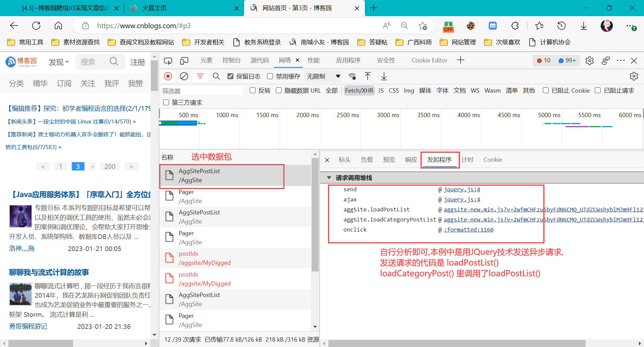The image size is (644, 347).
Task: Open the 响应 tab in request details
Action: tap(411, 160)
